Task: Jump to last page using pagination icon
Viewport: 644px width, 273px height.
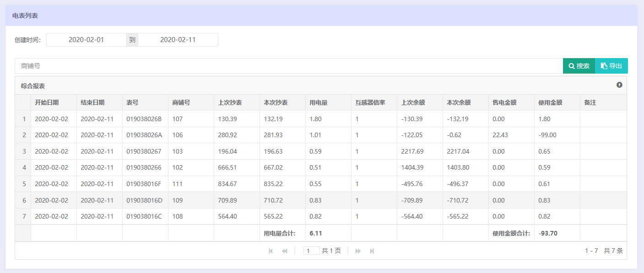Action: click(372, 251)
